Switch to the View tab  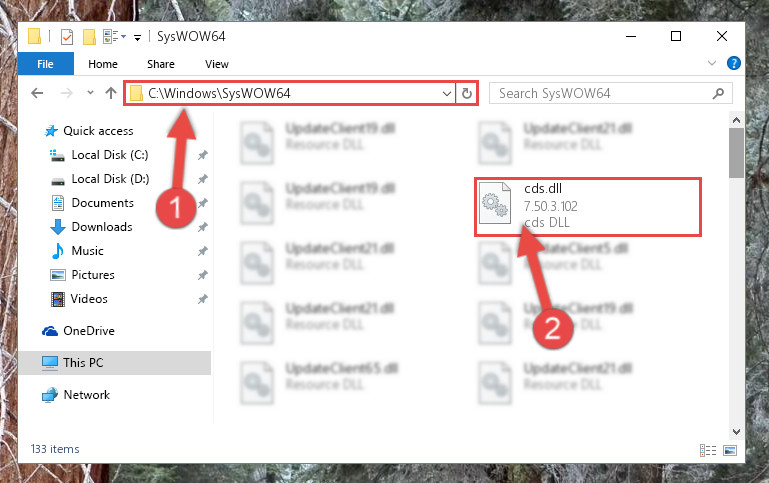click(217, 64)
